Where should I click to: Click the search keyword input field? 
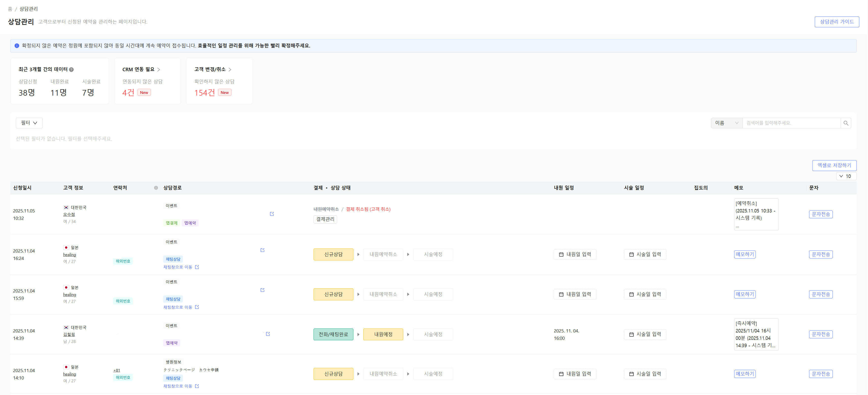pyautogui.click(x=791, y=123)
